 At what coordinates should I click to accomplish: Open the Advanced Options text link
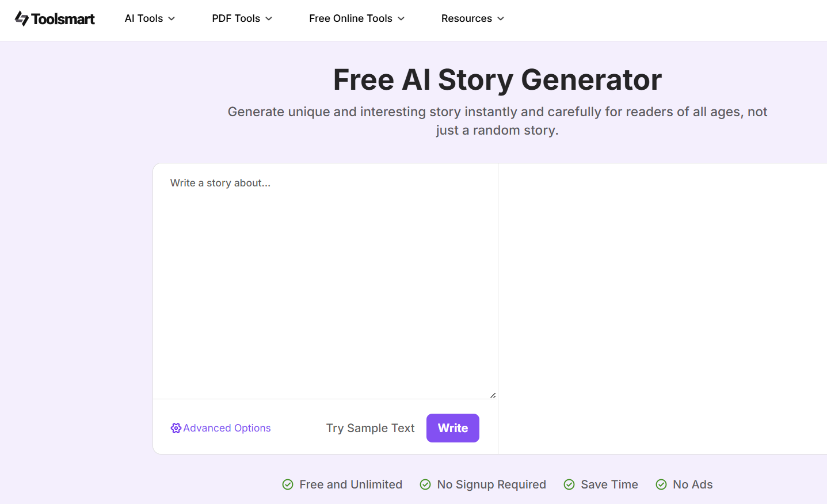227,428
